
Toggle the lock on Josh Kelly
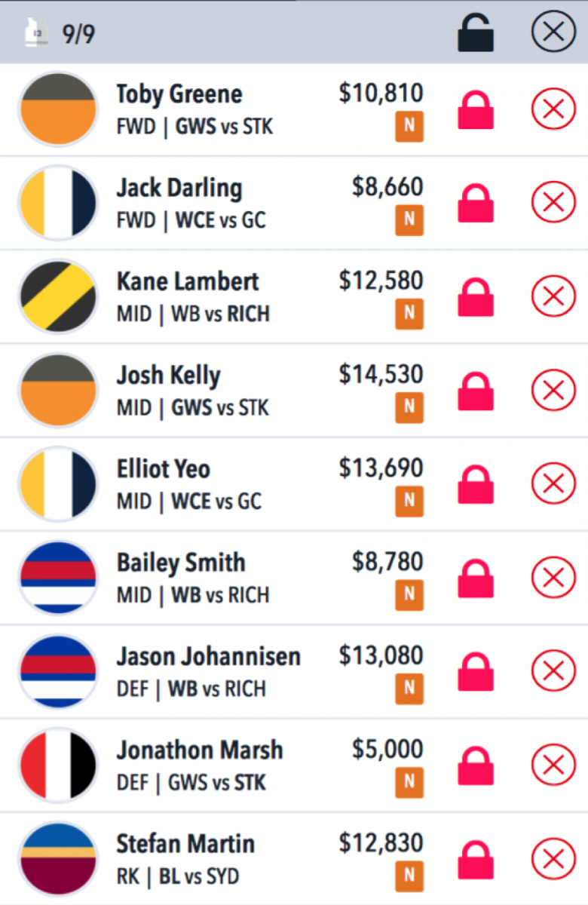coord(476,391)
